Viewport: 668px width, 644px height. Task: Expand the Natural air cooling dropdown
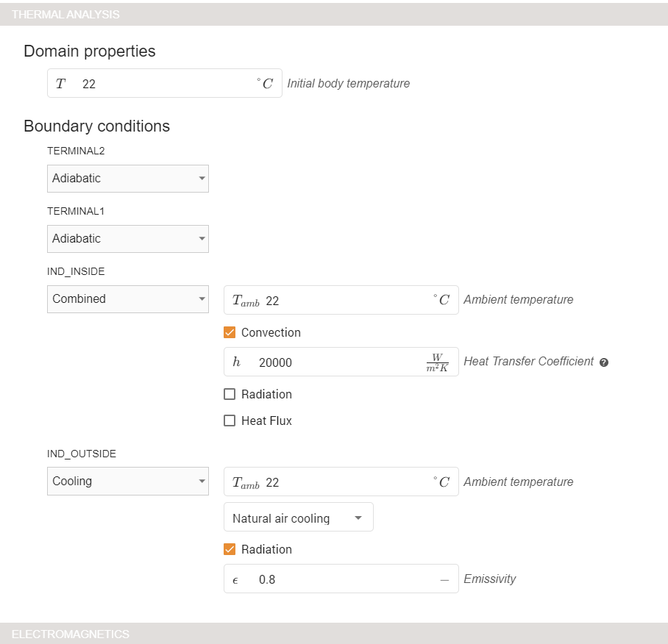[298, 518]
